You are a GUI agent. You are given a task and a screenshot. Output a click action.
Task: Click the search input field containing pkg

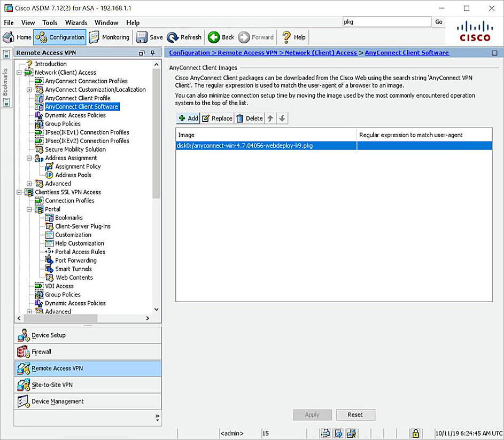386,22
